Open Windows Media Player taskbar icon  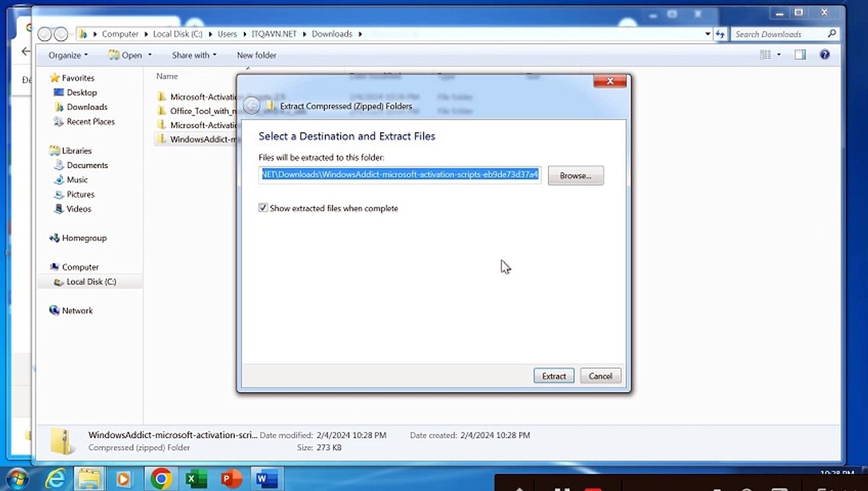[124, 479]
